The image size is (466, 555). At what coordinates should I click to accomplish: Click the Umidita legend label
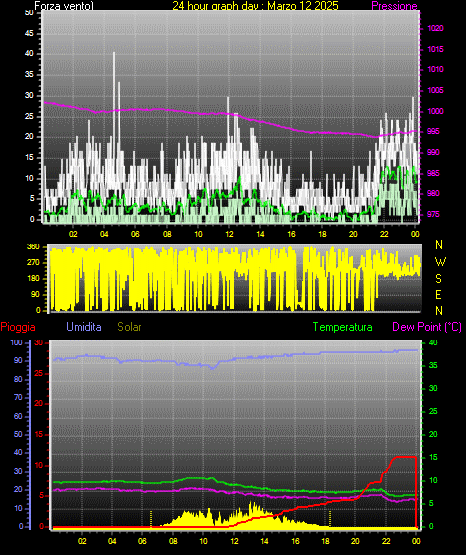pyautogui.click(x=84, y=327)
